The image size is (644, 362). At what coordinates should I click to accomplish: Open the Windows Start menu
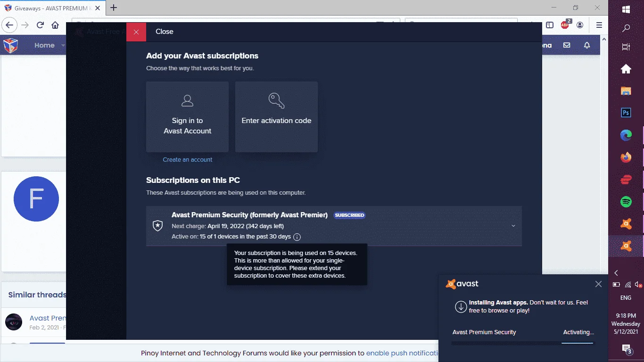pyautogui.click(x=626, y=9)
